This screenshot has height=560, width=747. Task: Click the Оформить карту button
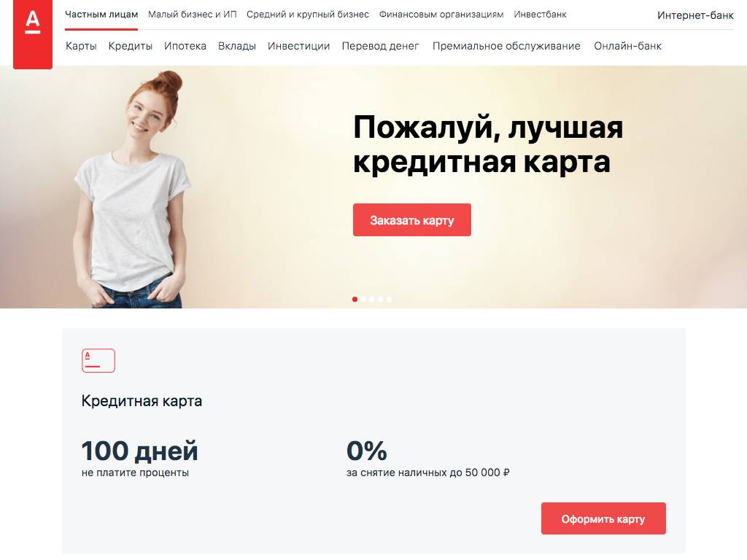point(603,518)
